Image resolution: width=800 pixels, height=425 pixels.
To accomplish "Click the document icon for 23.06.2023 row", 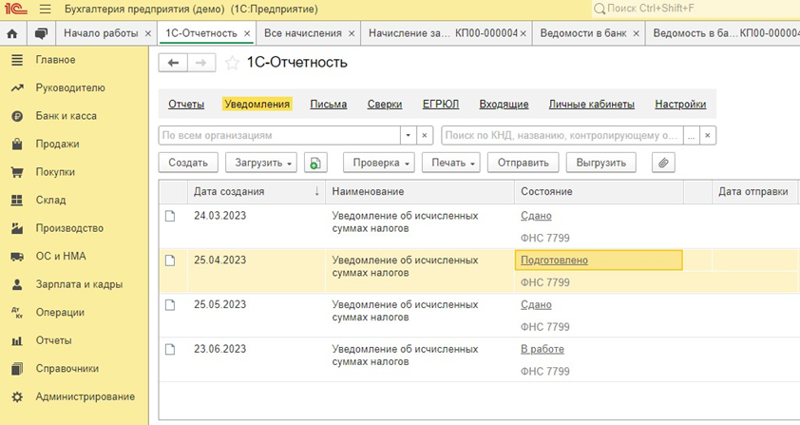I will pos(170,349).
